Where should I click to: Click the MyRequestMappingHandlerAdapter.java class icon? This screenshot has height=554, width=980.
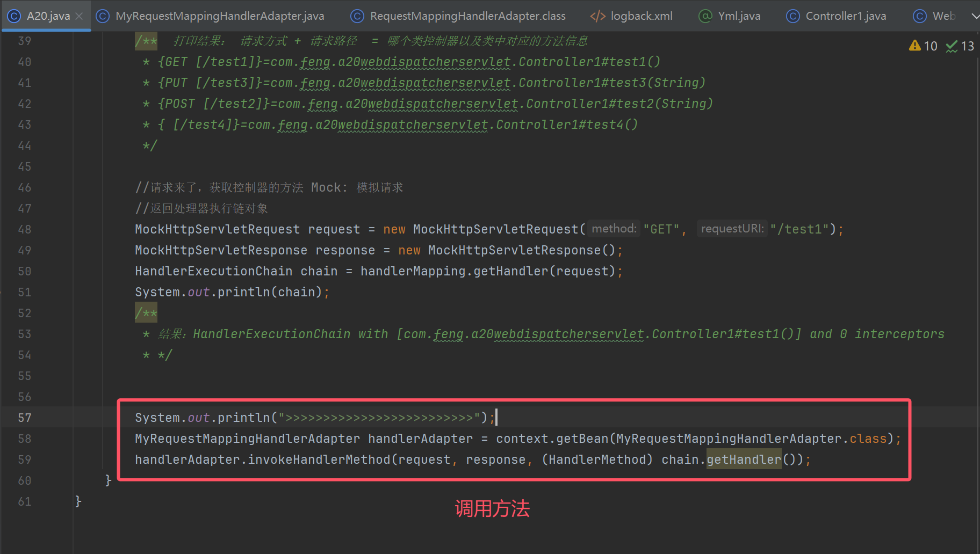pos(103,16)
